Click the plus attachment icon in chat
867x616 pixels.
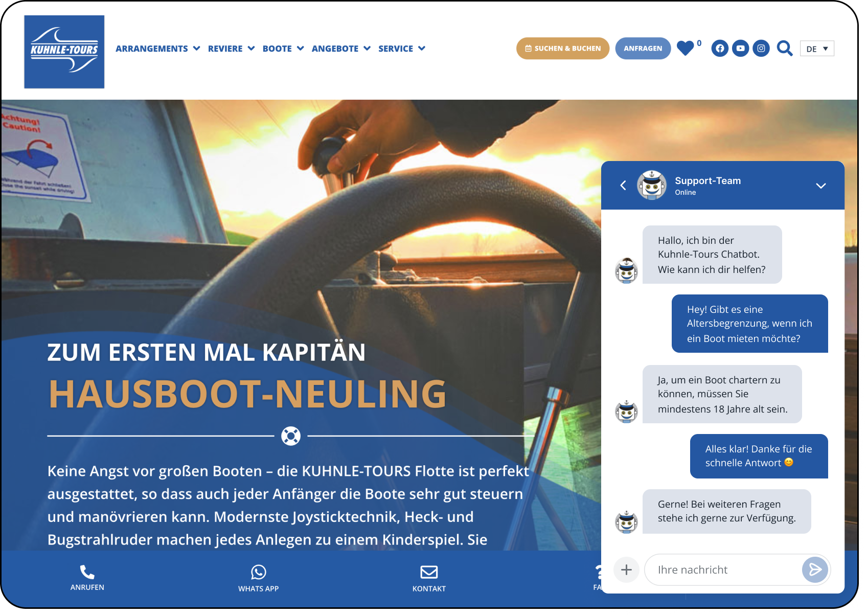tap(626, 569)
